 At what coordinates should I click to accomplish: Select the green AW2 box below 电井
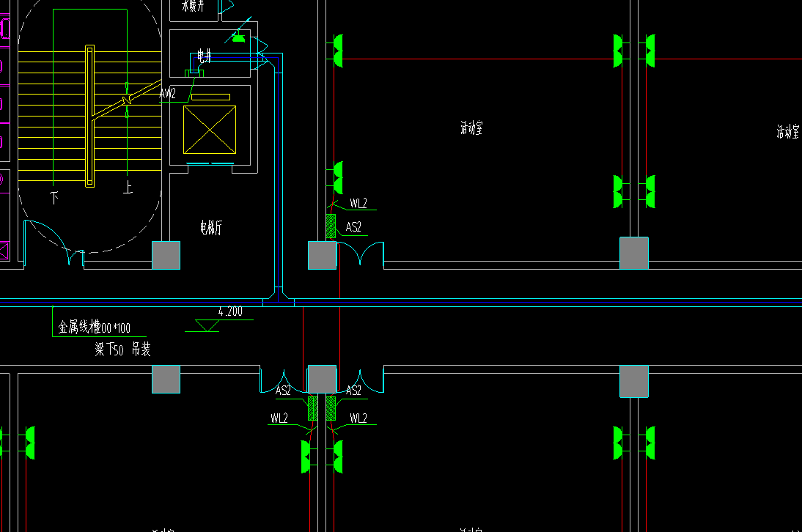click(x=194, y=73)
